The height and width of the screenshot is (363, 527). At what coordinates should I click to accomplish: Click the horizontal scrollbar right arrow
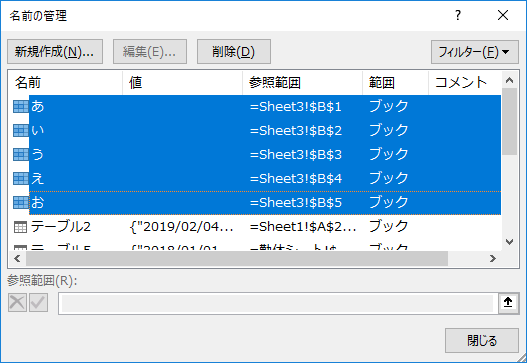click(x=493, y=258)
